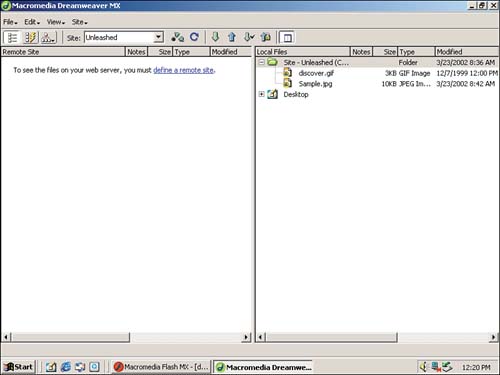Image resolution: width=500 pixels, height=375 pixels.
Task: Click local pane scrollbar right arrow
Action: (x=493, y=337)
